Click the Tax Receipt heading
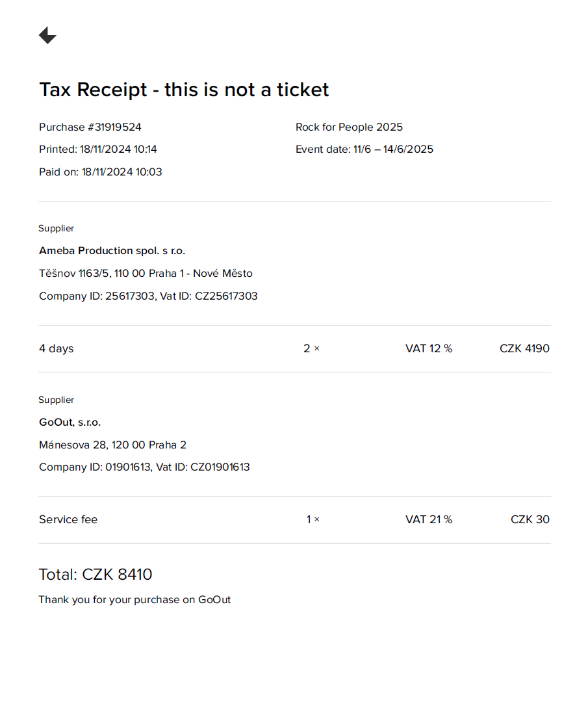Viewport: 588px width, 726px height. [x=184, y=89]
